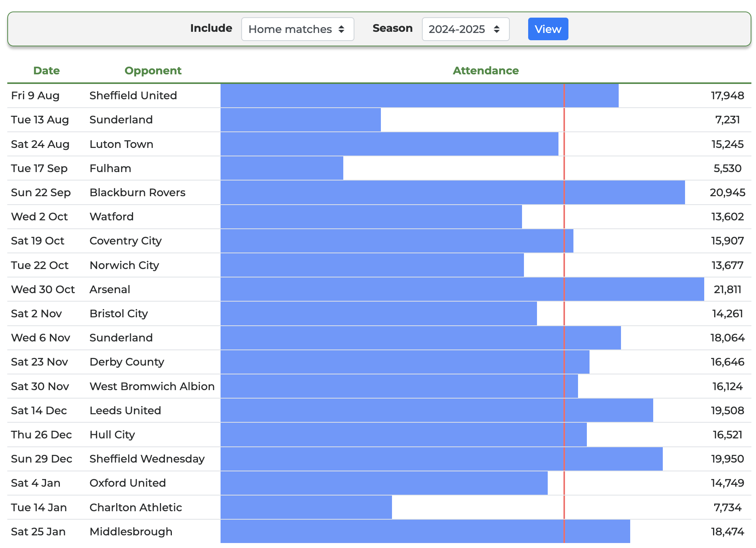
Task: Click the Hull City opponent cell
Action: coord(112,435)
